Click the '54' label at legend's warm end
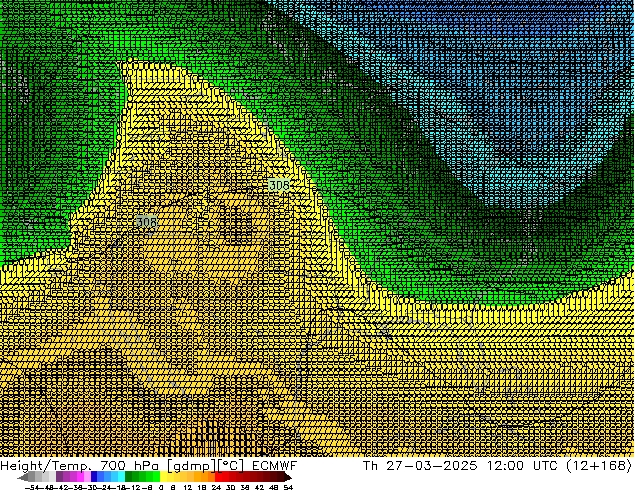 [x=288, y=488]
